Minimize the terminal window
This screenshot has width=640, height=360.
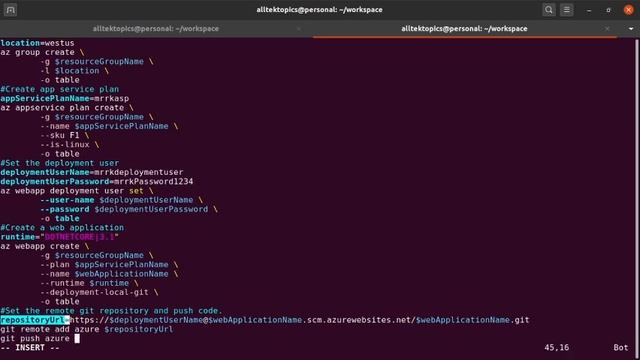pyautogui.click(x=589, y=10)
